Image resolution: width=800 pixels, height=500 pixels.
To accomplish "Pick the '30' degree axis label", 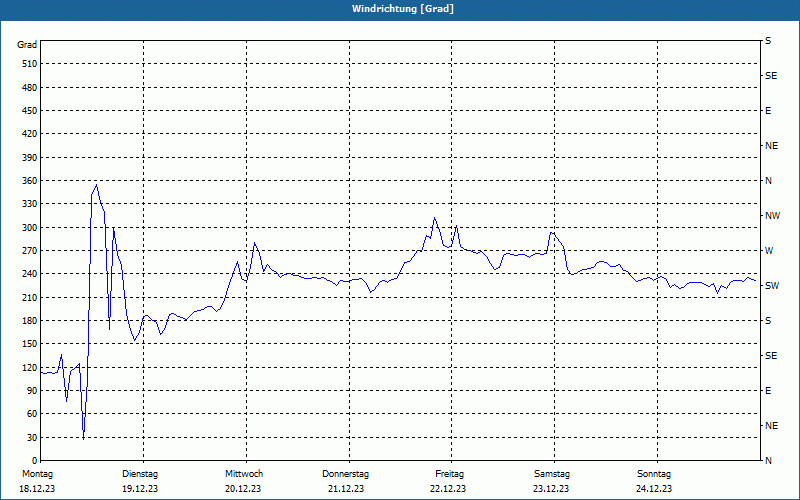I will click(32, 437).
